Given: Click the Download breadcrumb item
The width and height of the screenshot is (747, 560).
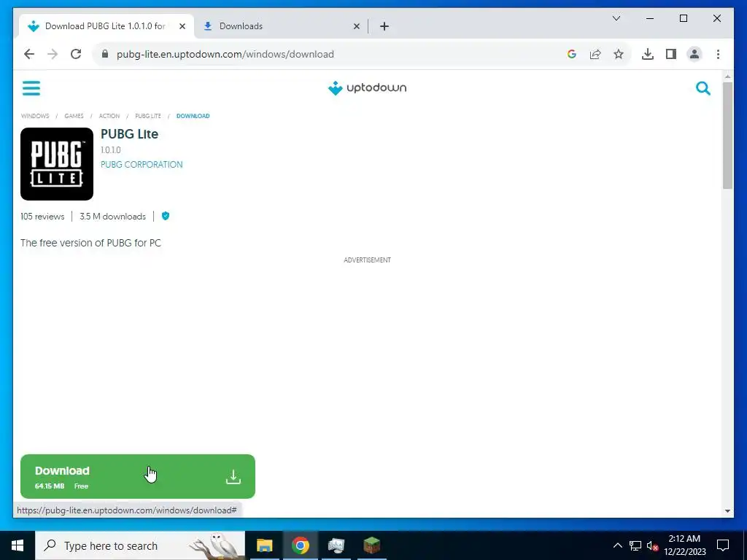Looking at the screenshot, I should coord(193,116).
